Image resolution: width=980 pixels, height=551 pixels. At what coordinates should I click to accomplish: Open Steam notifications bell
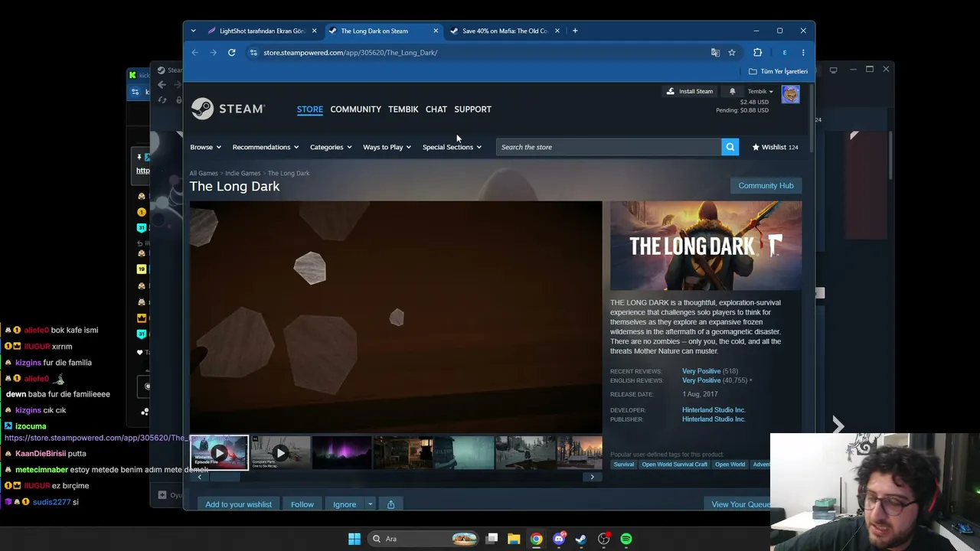coord(732,91)
